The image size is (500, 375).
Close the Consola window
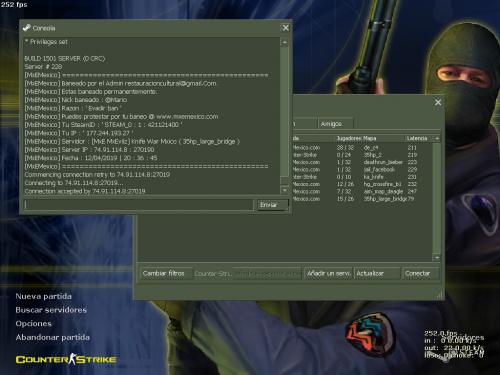coord(285,28)
